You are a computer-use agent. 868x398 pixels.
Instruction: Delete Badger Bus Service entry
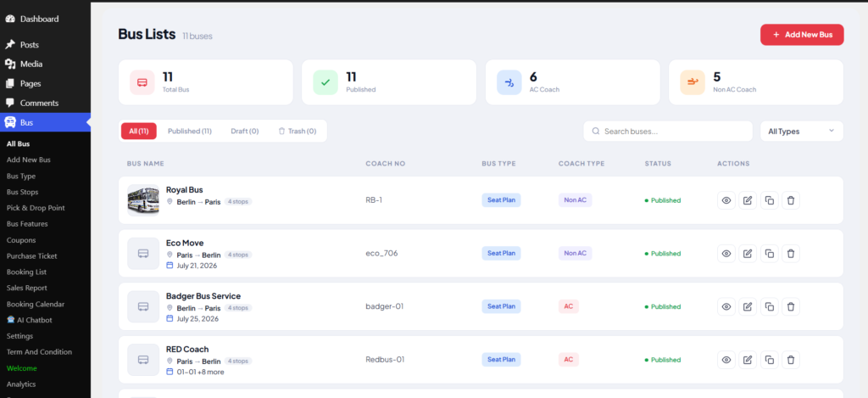pyautogui.click(x=791, y=306)
